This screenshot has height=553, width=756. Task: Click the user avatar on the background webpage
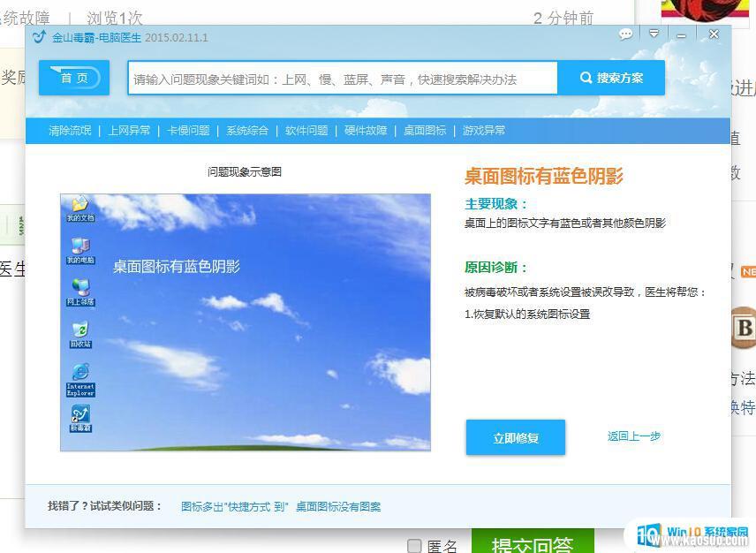pos(703,10)
